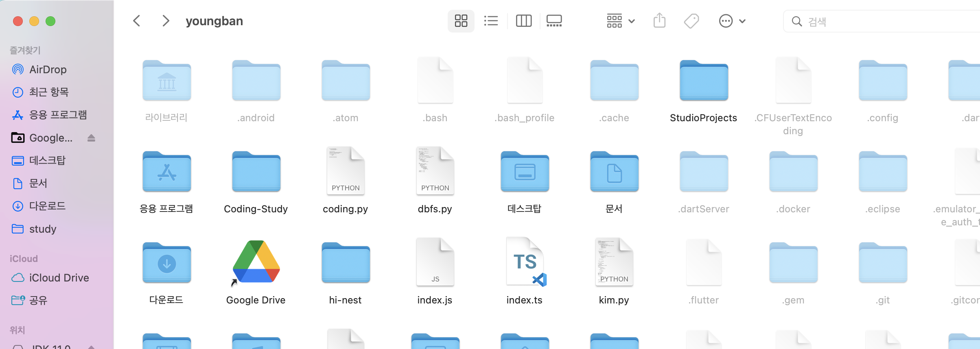Click the 위치 sidebar section header
This screenshot has height=349, width=980.
pyautogui.click(x=17, y=330)
